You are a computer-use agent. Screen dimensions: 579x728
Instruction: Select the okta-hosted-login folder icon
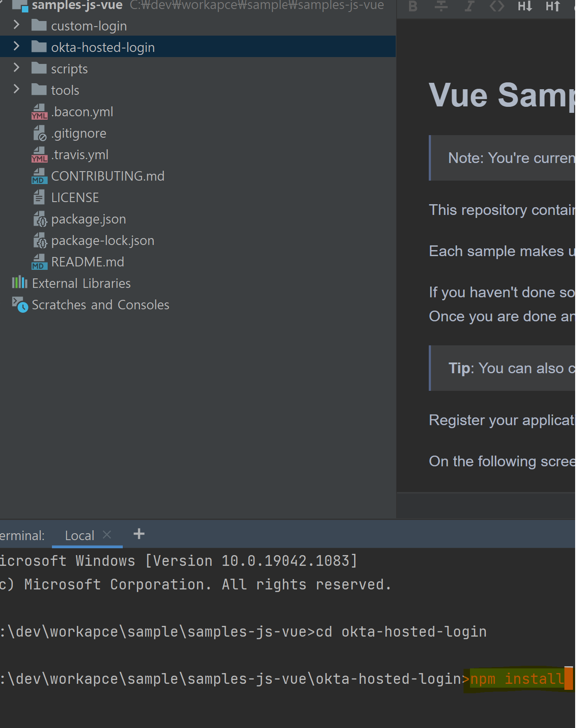click(39, 47)
